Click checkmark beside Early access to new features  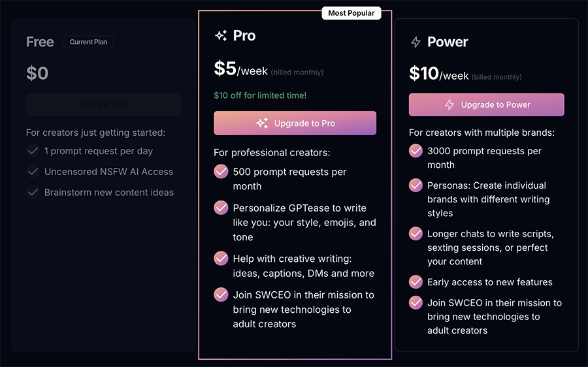(x=416, y=282)
